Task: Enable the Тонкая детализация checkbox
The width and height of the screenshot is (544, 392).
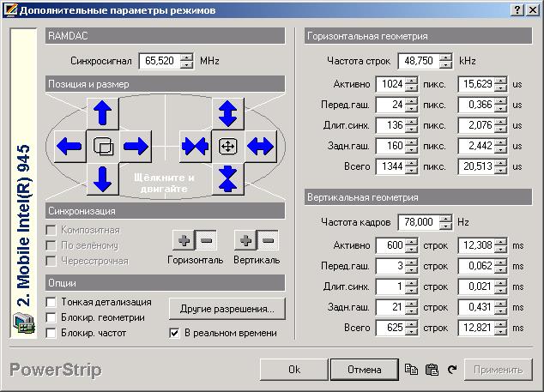Action: pos(51,302)
